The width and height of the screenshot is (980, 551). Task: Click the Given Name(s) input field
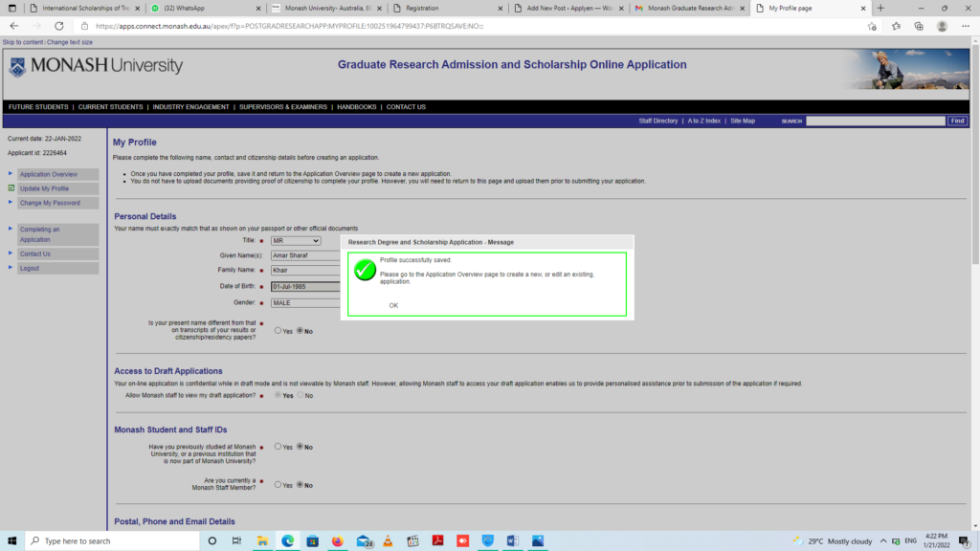pyautogui.click(x=305, y=255)
